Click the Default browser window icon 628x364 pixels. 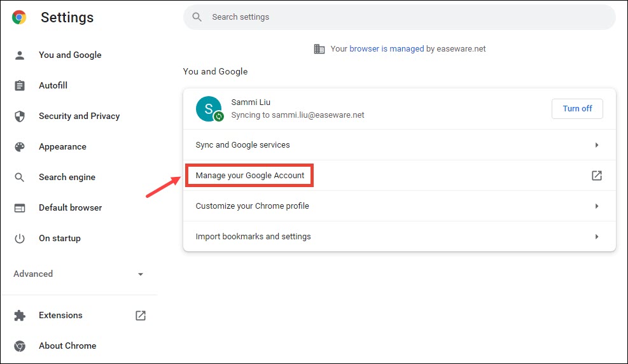(20, 208)
